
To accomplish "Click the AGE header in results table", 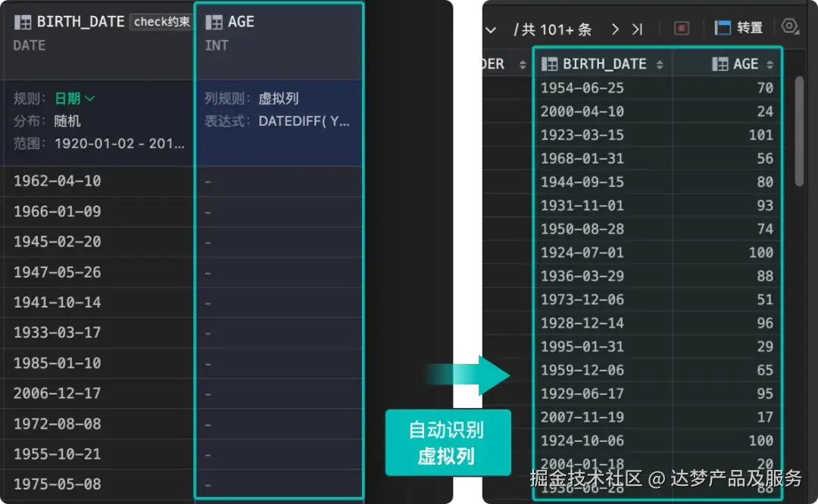I will pos(745,64).
